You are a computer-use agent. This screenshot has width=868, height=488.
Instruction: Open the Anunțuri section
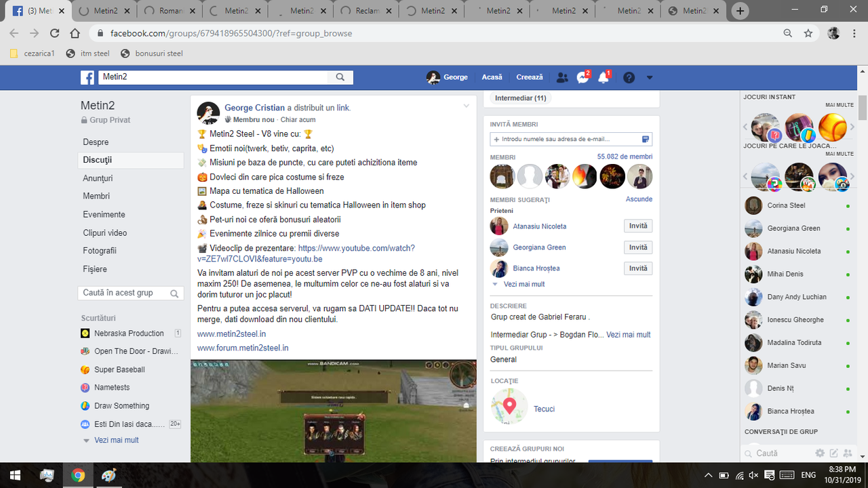coord(98,178)
